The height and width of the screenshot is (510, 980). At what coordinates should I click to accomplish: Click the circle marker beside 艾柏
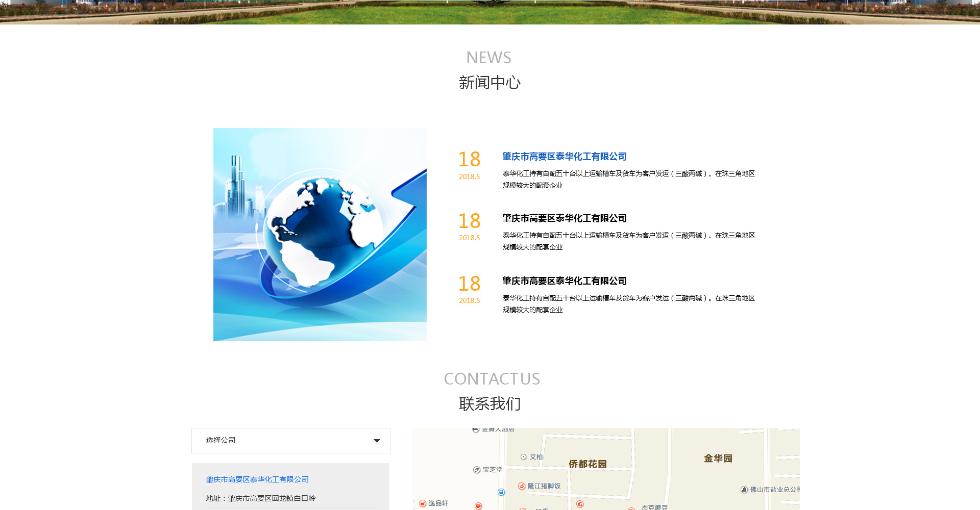pos(524,457)
